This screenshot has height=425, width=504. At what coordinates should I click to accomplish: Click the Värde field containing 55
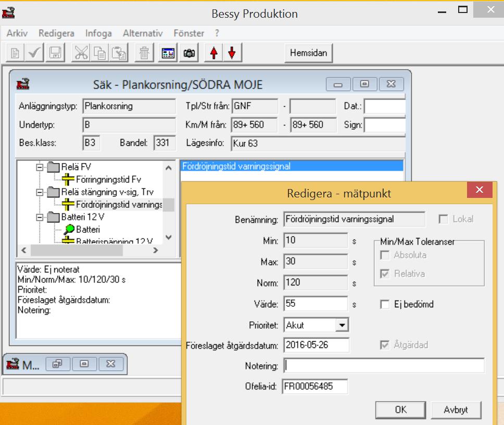pyautogui.click(x=316, y=304)
